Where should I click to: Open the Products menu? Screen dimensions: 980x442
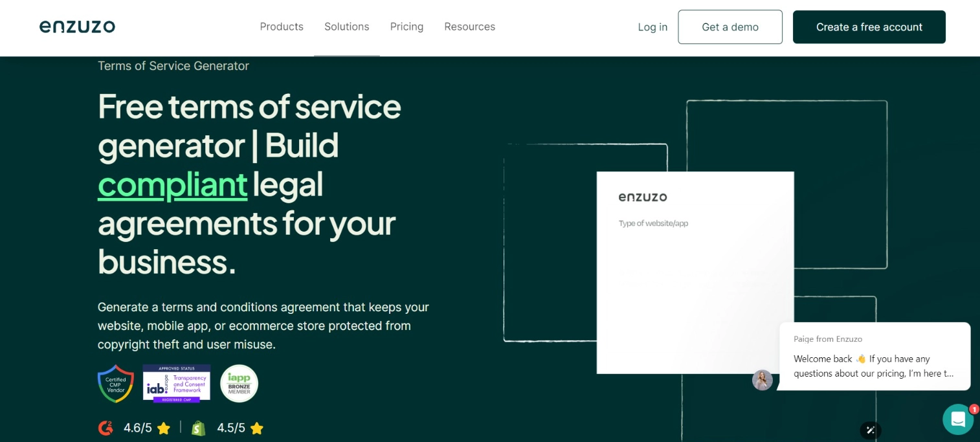click(282, 27)
